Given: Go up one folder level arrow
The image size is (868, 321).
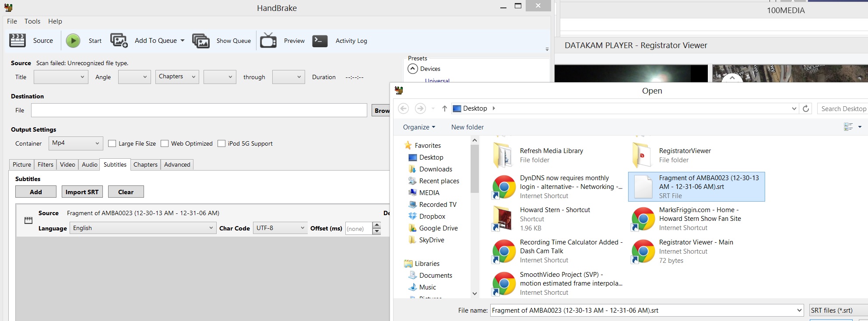Looking at the screenshot, I should point(444,108).
